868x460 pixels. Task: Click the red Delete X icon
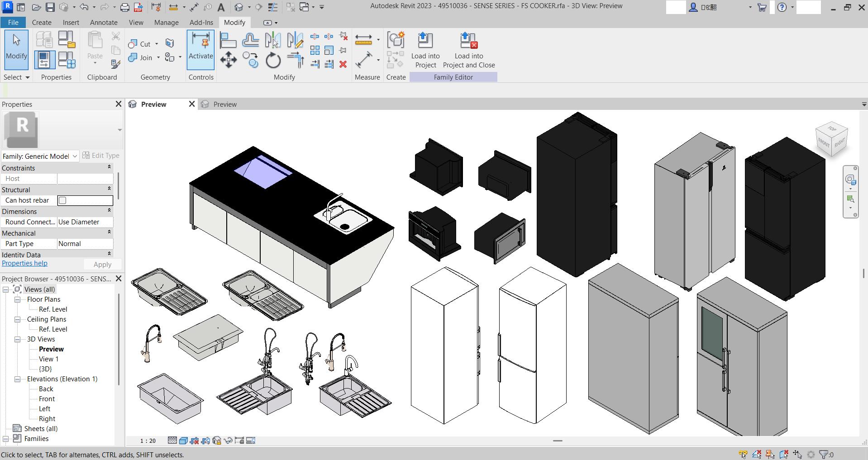coord(343,64)
